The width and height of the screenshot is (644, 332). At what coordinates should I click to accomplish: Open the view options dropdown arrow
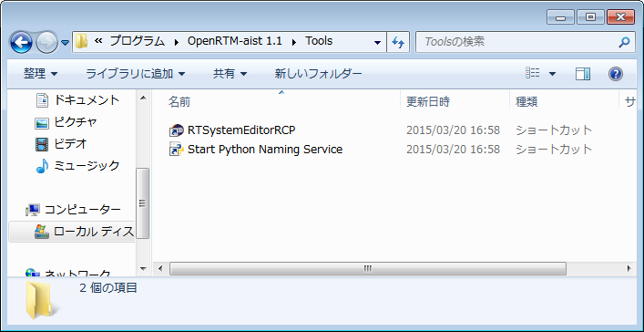552,74
